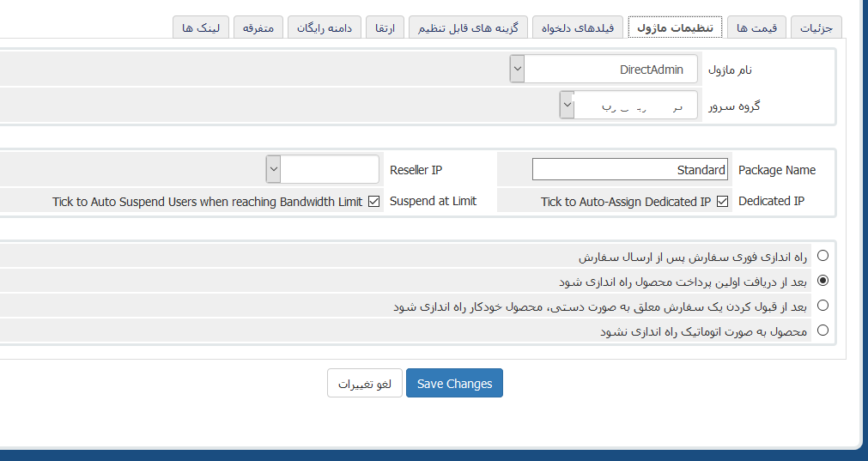Open the ارتقا tab
Viewport: 868px width, 461px height.
click(x=379, y=28)
